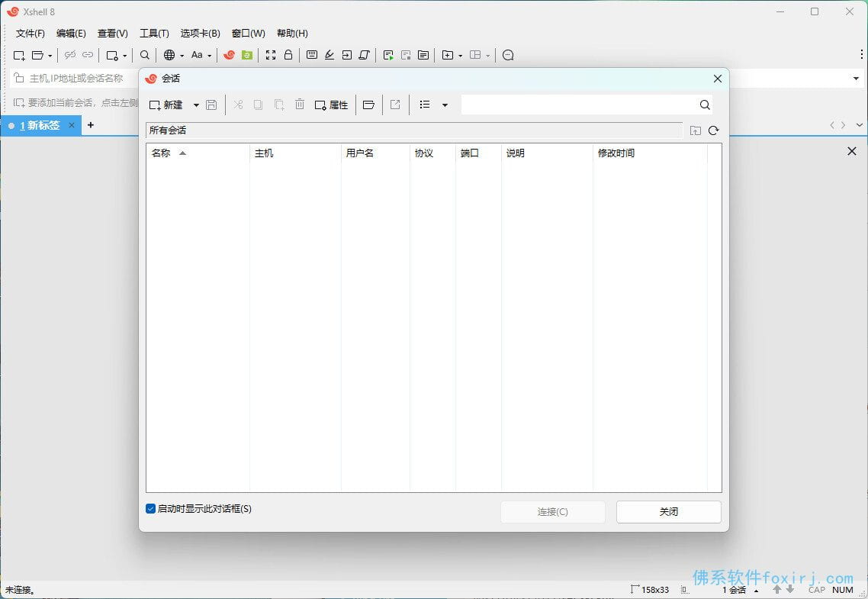Click the Open session folder icon in main toolbar
This screenshot has width=868, height=599.
coord(37,55)
